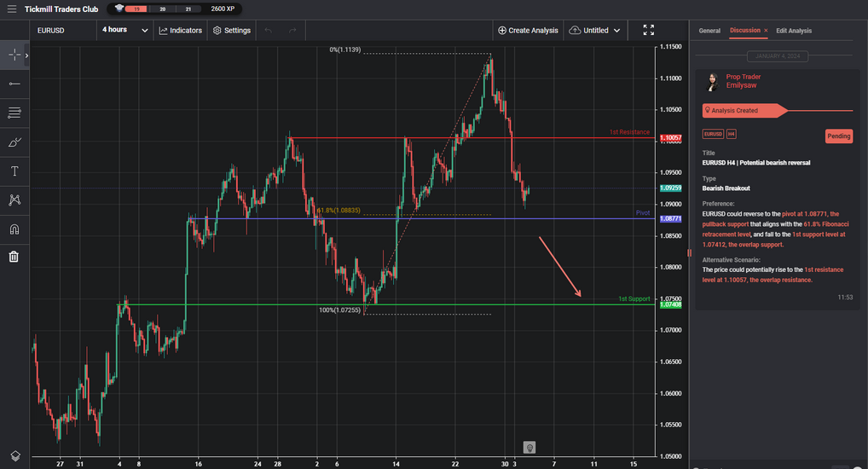This screenshot has width=868, height=469.
Task: Click Create Analysis button
Action: pyautogui.click(x=528, y=31)
